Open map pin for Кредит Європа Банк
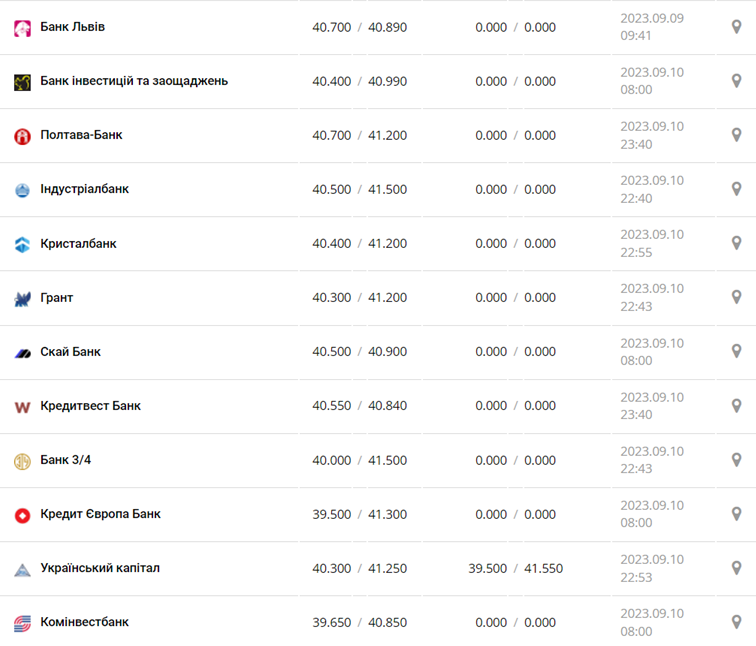Image resolution: width=756 pixels, height=646 pixels. [x=737, y=514]
